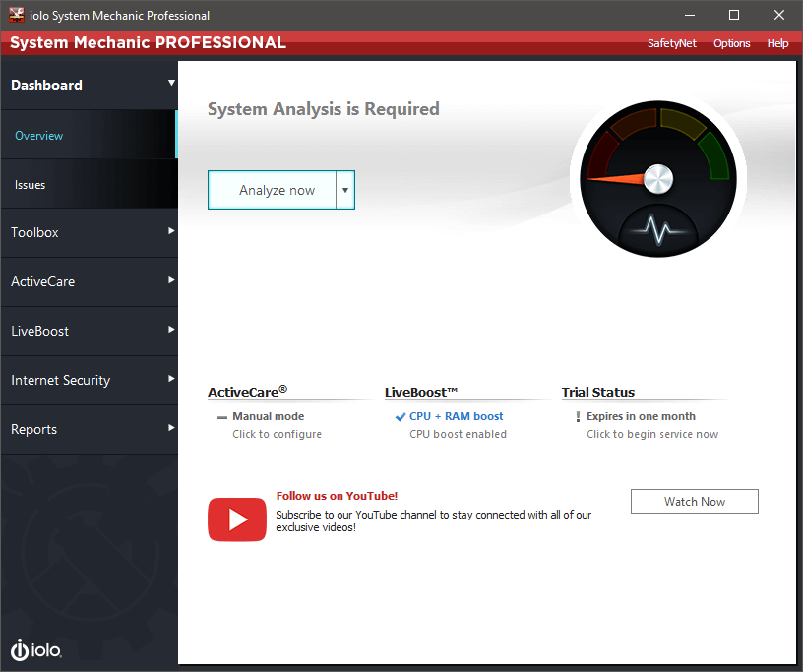
Task: Open the Internet Security sidebar section
Action: coord(89,380)
